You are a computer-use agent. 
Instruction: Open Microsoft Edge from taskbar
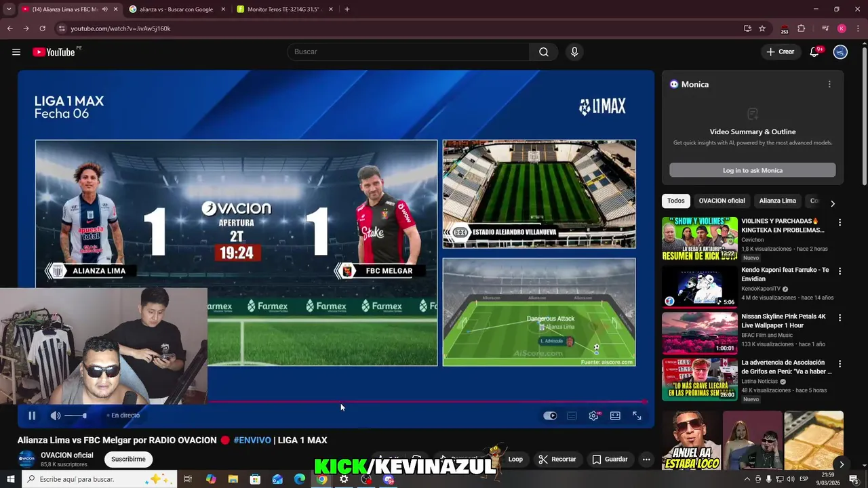pos(300,479)
